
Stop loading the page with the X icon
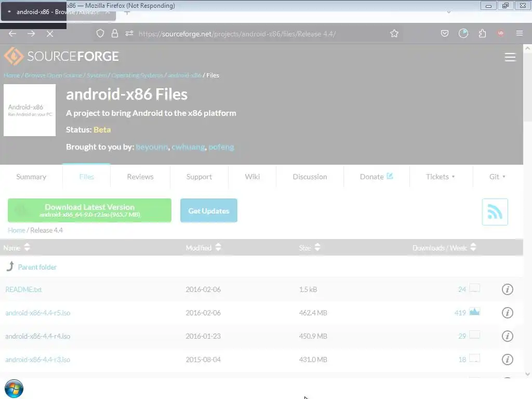(50, 34)
